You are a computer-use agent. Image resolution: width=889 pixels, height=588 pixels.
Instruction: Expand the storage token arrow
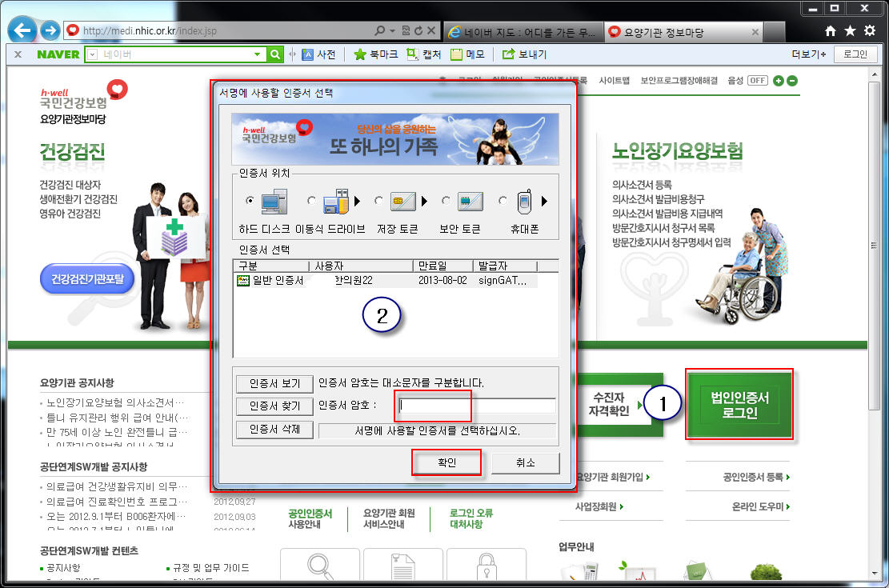pos(424,201)
